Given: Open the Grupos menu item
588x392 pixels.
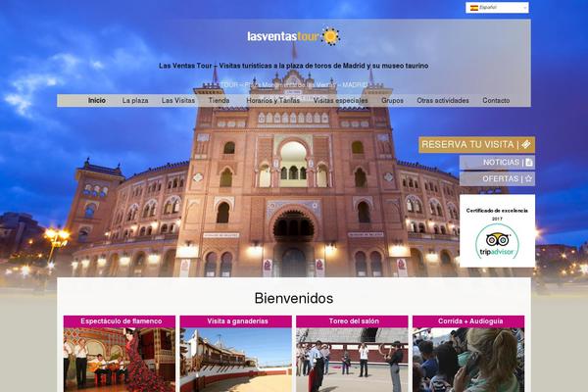Looking at the screenshot, I should (392, 101).
